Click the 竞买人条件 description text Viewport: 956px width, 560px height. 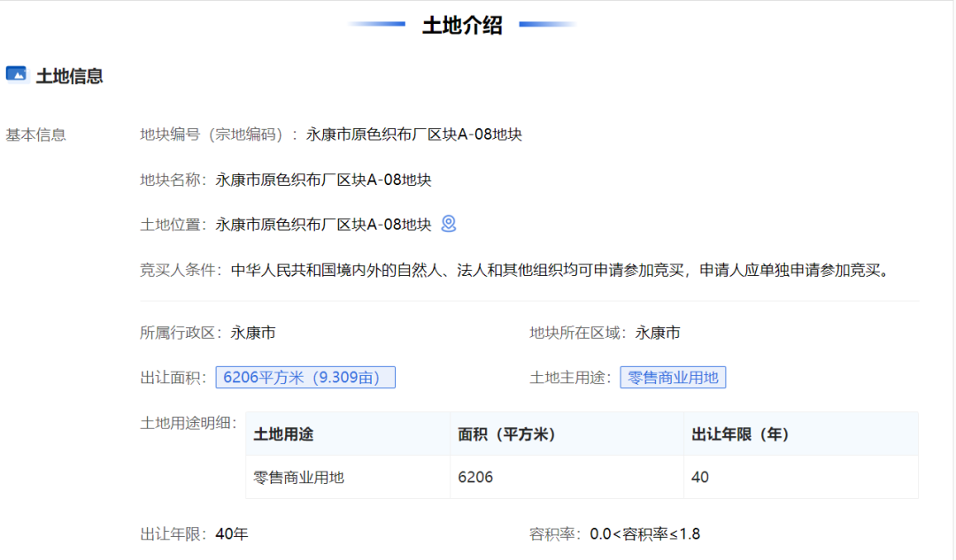[x=559, y=270]
